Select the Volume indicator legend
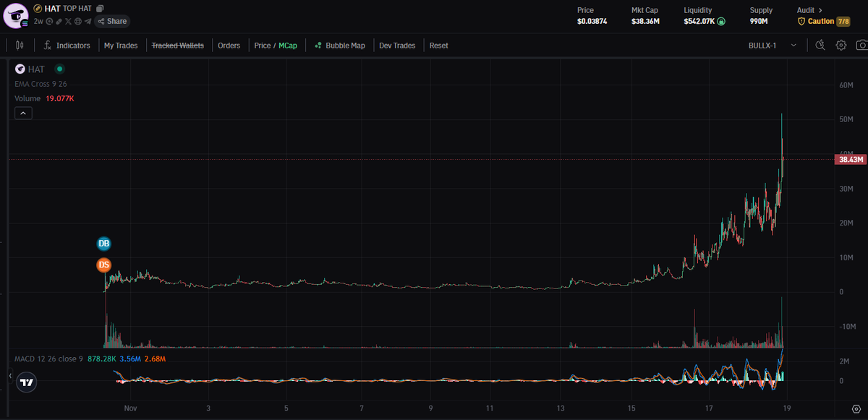The image size is (868, 420). pyautogui.click(x=27, y=98)
